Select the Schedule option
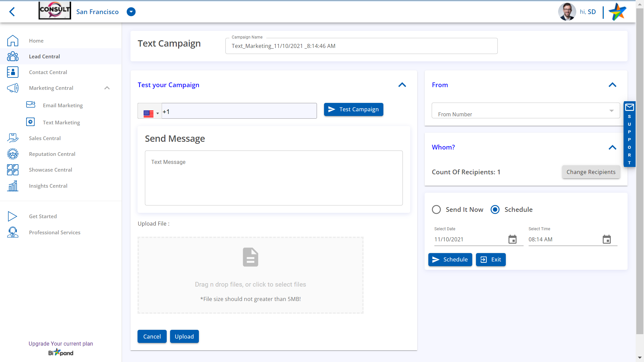The height and width of the screenshot is (362, 644). pos(495,209)
